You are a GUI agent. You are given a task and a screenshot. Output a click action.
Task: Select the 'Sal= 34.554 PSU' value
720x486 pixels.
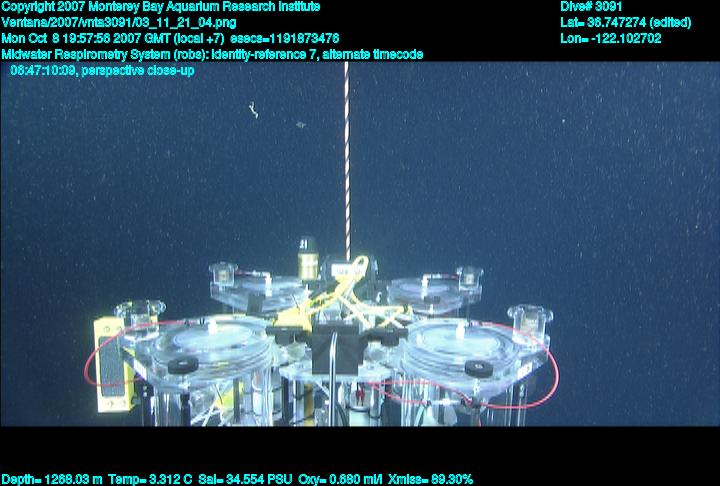pos(245,480)
